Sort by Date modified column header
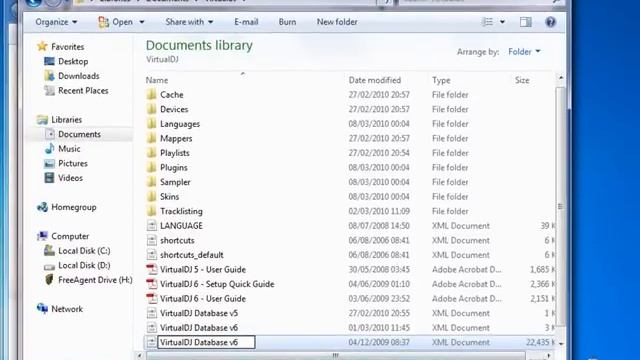The image size is (640, 360). (375, 80)
